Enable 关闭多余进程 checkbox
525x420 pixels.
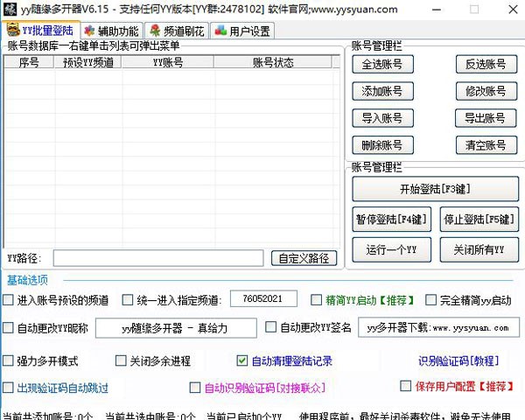click(121, 361)
